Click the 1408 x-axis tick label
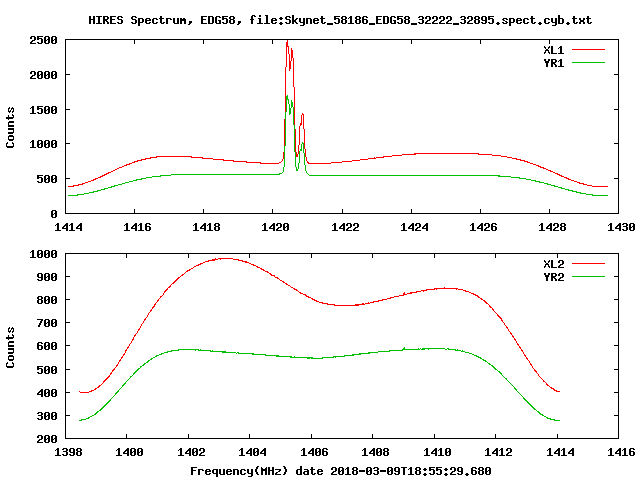640x480 pixels. click(375, 452)
